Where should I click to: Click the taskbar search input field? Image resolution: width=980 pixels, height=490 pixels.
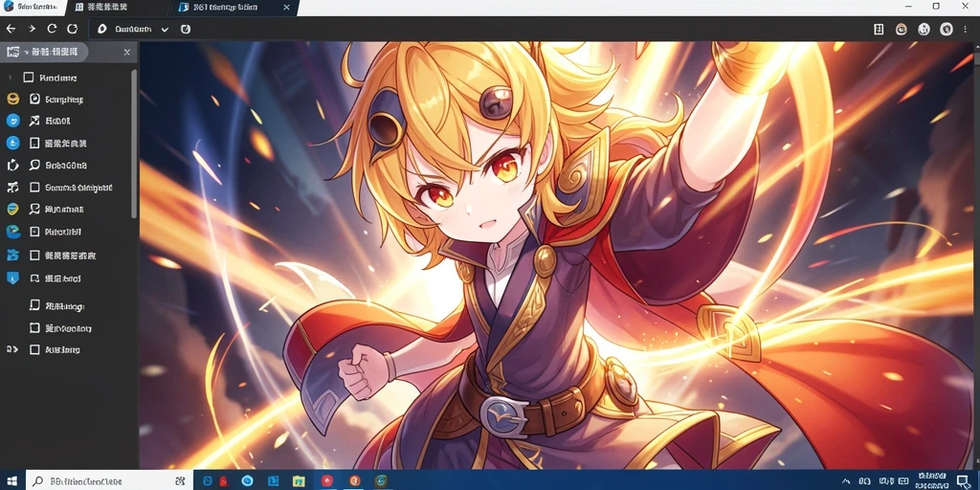[x=110, y=480]
